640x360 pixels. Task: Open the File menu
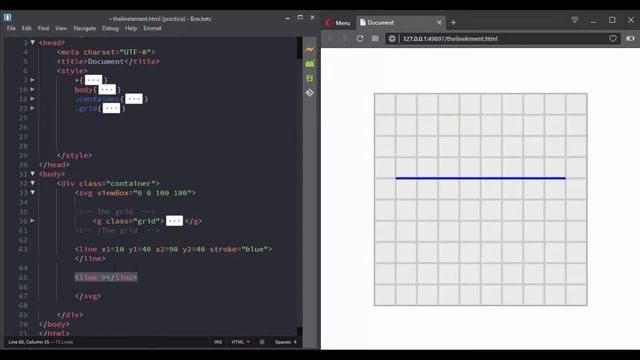pyautogui.click(x=11, y=28)
